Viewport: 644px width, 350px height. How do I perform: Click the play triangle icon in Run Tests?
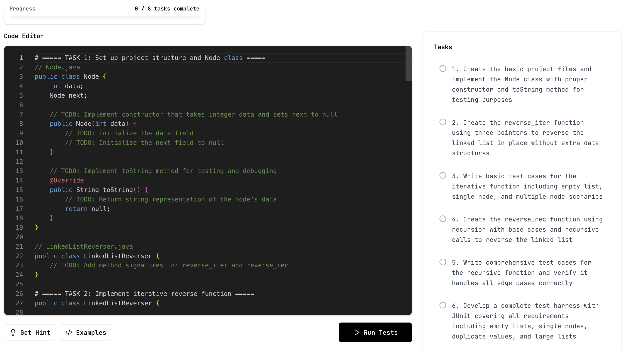coord(357,332)
